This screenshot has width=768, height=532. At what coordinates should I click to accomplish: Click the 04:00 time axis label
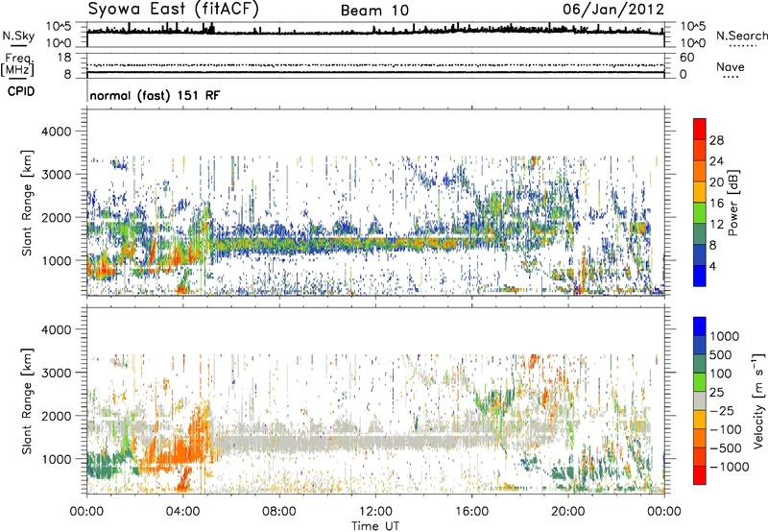[x=182, y=512]
